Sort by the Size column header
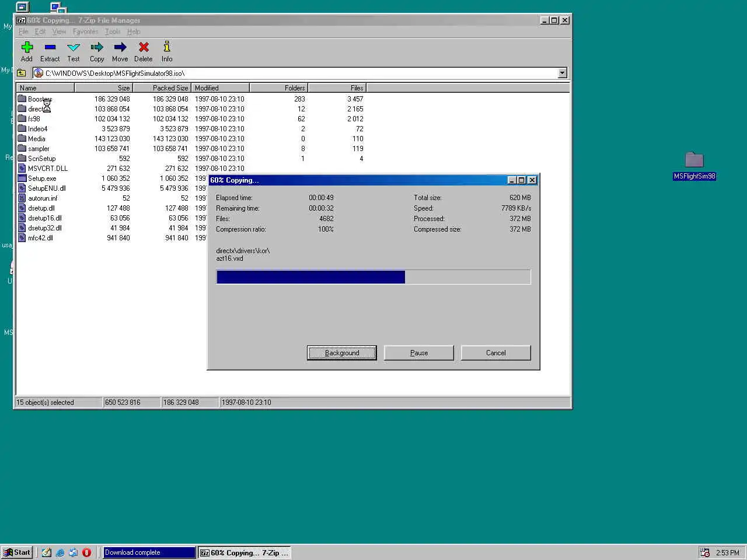Screen dimensions: 747x560 (104, 88)
